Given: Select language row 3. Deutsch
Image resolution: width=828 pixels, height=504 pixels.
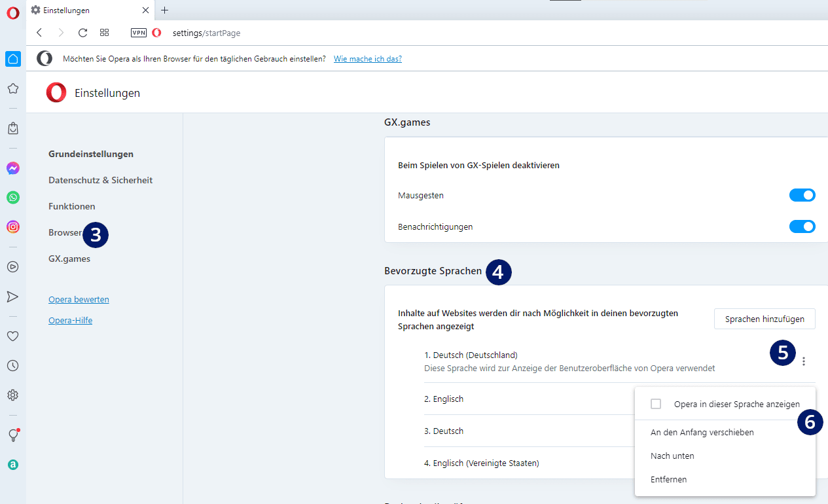Looking at the screenshot, I should point(444,431).
